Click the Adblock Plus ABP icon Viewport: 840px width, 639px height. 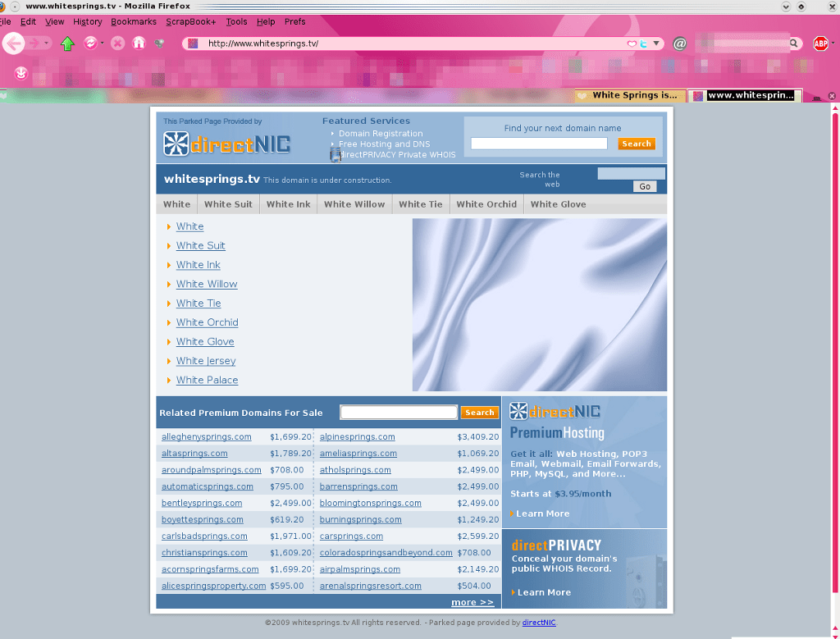point(820,43)
